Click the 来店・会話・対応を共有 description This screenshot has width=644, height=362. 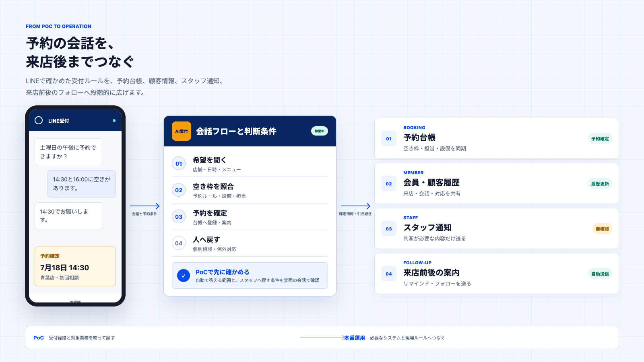pyautogui.click(x=432, y=193)
